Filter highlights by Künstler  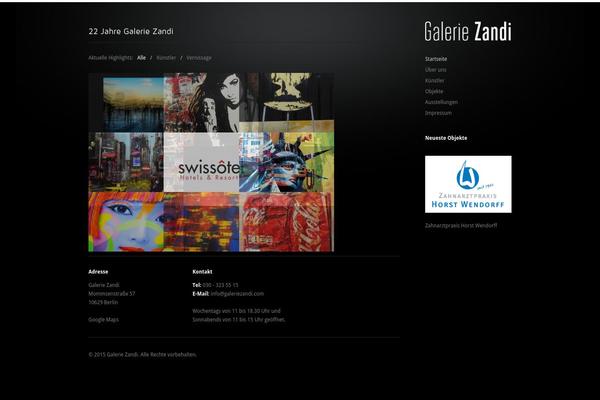pyautogui.click(x=166, y=58)
